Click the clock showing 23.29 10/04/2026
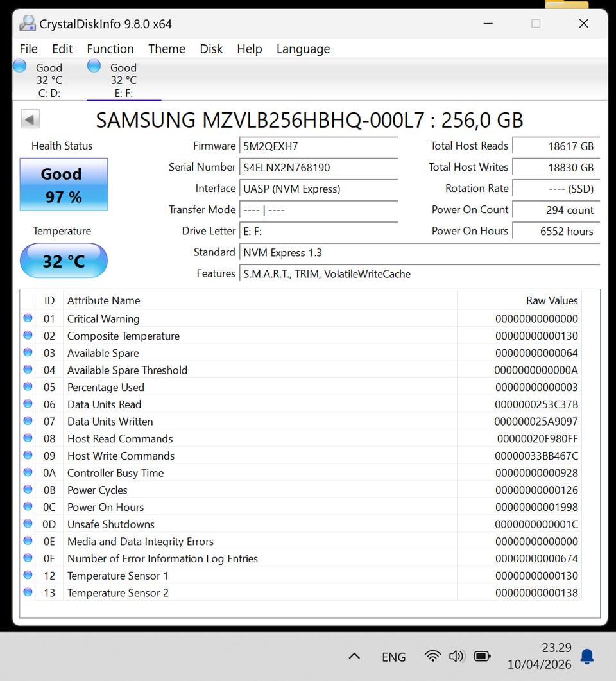This screenshot has height=681, width=616. (540, 656)
